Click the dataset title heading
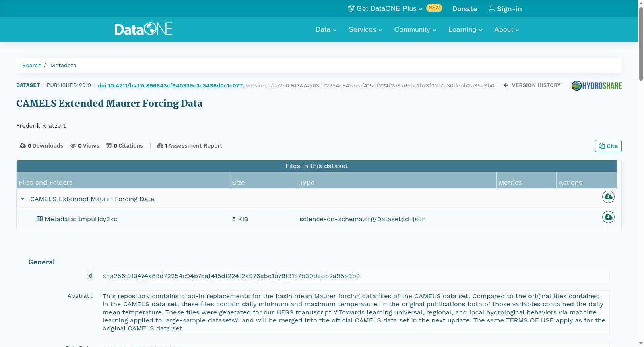Screen dimensions: 644x347 pos(109,104)
